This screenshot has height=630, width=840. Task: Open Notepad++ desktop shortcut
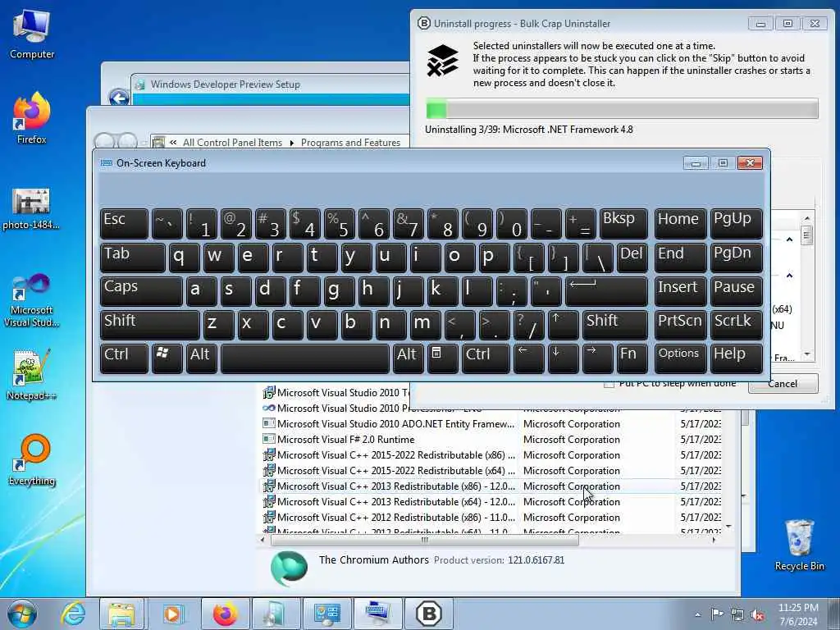pyautogui.click(x=31, y=374)
